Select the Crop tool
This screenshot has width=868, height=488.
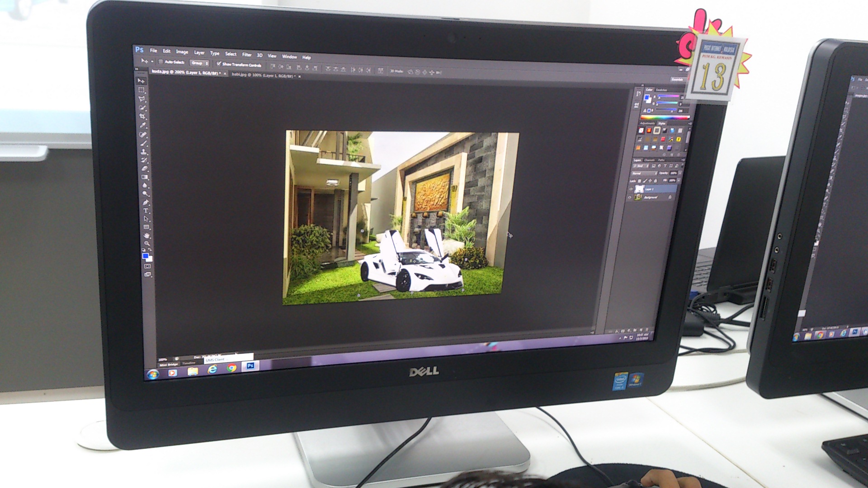click(x=142, y=116)
